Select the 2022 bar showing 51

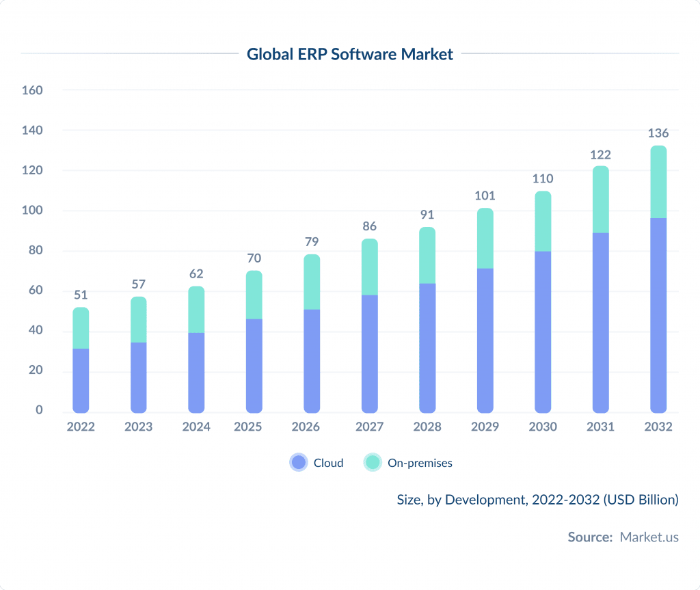click(x=81, y=359)
